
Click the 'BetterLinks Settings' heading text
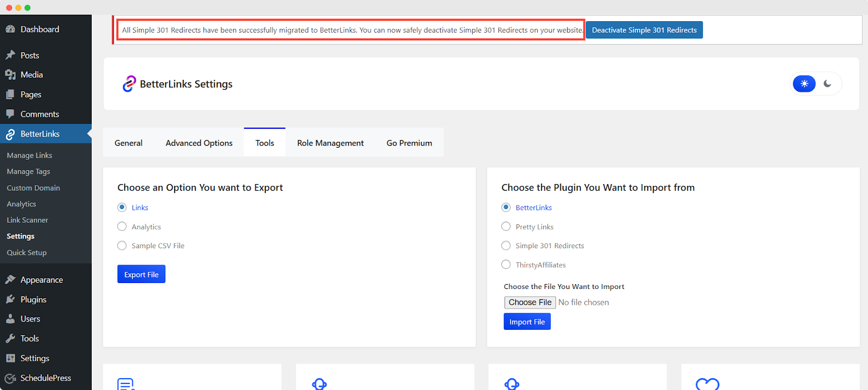[186, 84]
